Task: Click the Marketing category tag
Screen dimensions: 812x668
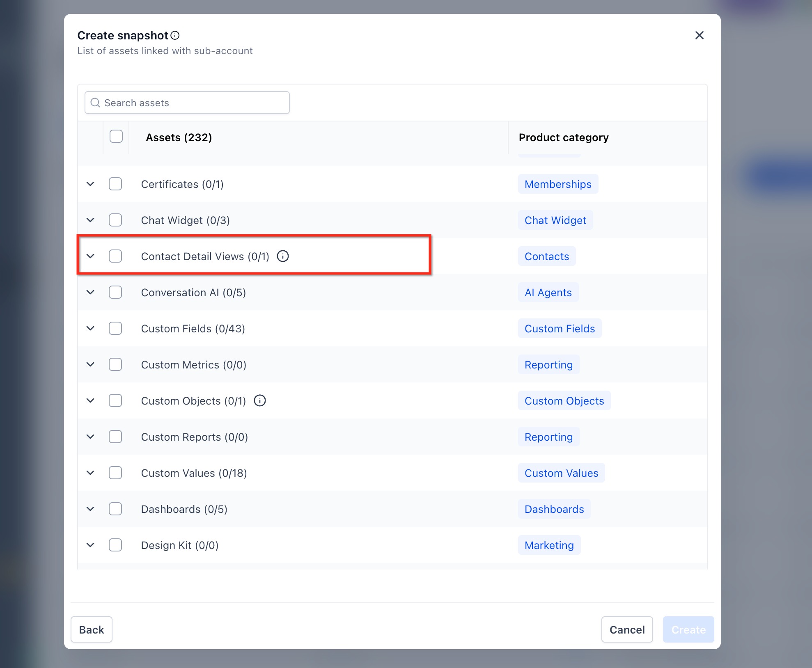Action: tap(549, 545)
